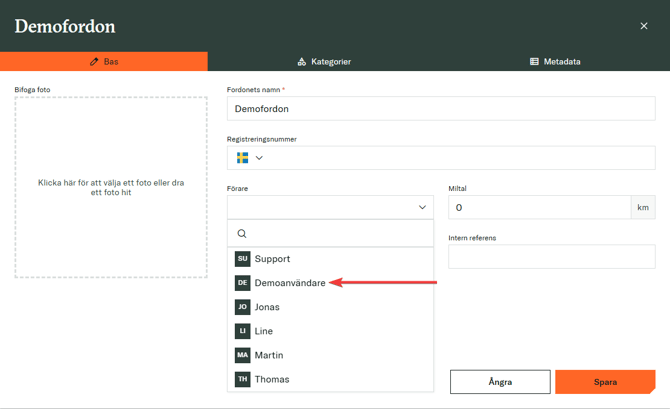Close the Demofordon dialog

[644, 26]
